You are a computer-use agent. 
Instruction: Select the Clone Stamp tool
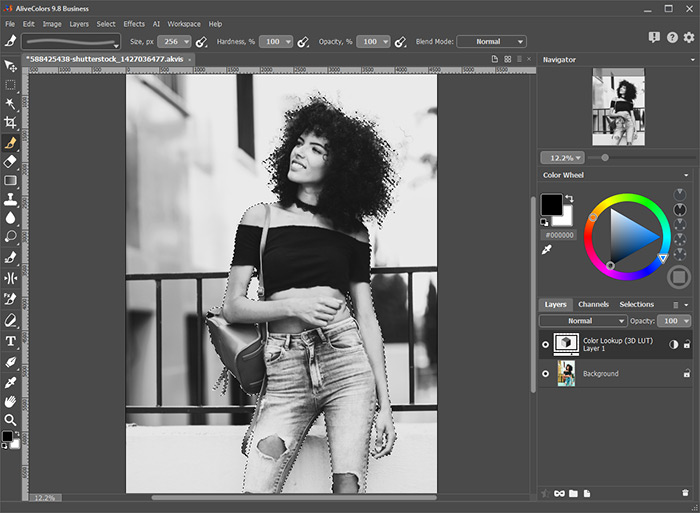click(10, 199)
